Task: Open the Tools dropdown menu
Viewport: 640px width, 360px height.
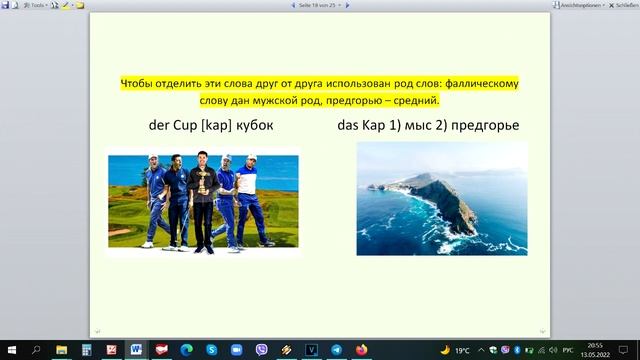Action: tap(36, 5)
